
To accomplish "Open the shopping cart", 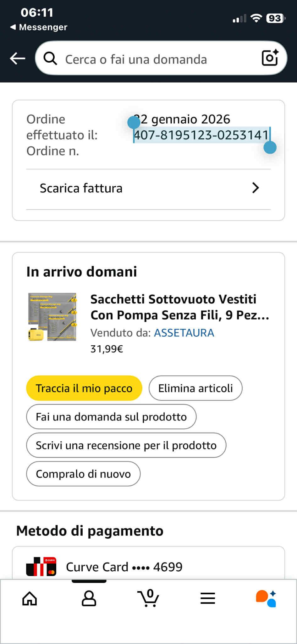I will [x=148, y=598].
